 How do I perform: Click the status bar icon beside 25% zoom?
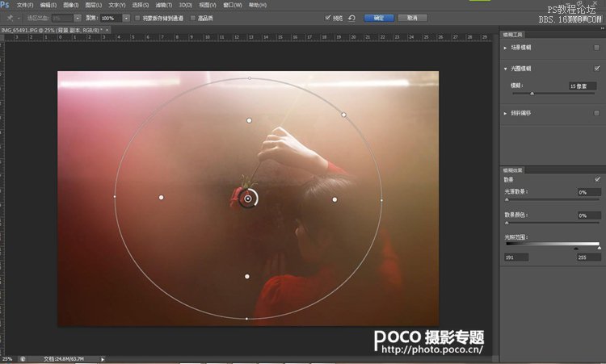(23, 359)
